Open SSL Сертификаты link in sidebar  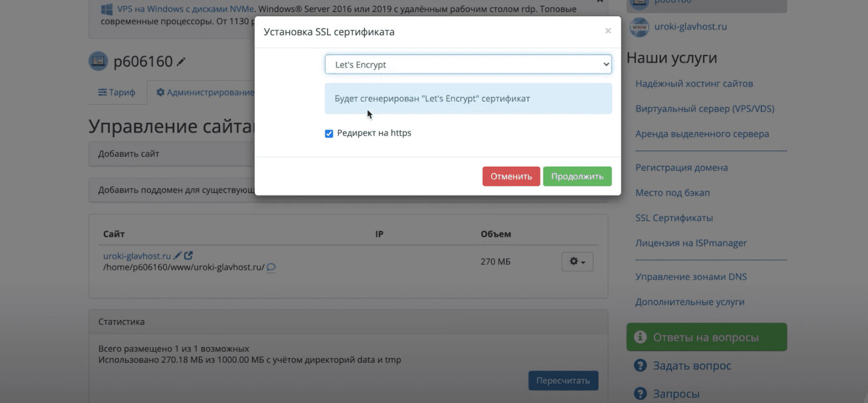(674, 218)
